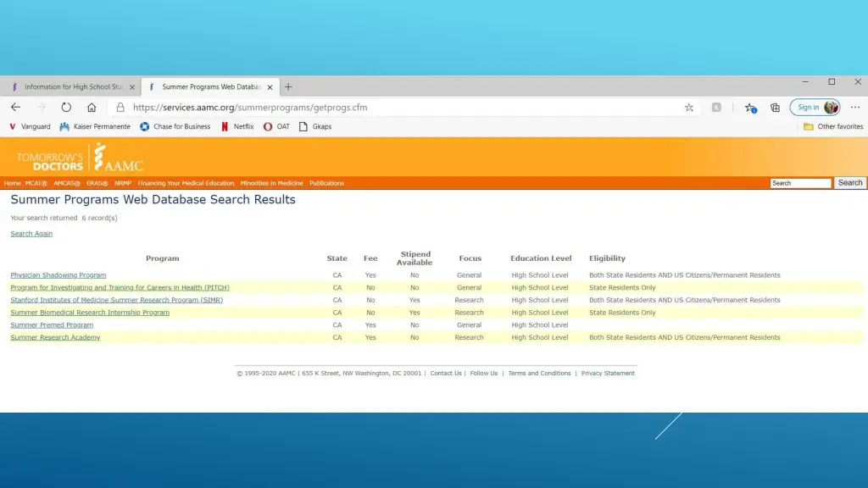The height and width of the screenshot is (488, 868).
Task: Open the Publications nav item
Action: click(326, 183)
